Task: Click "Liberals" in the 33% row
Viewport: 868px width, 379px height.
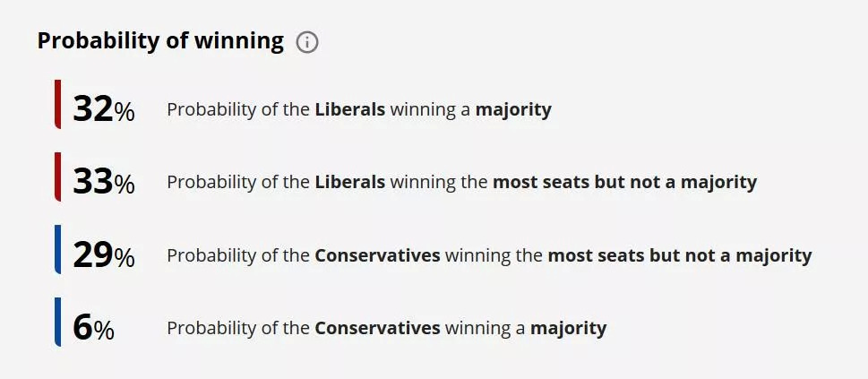Action: [x=349, y=182]
